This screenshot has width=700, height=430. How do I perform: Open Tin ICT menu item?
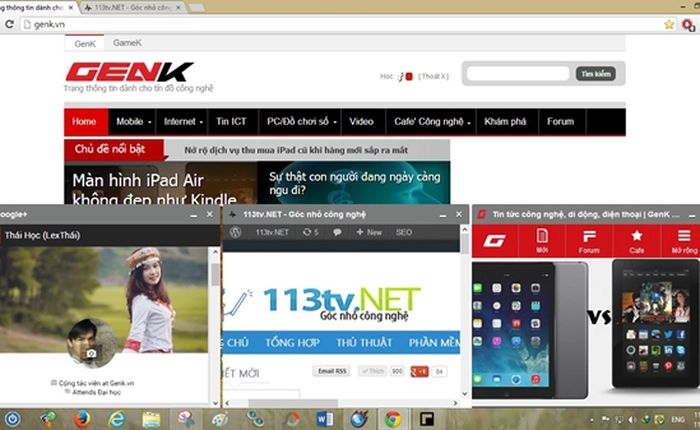(231, 121)
